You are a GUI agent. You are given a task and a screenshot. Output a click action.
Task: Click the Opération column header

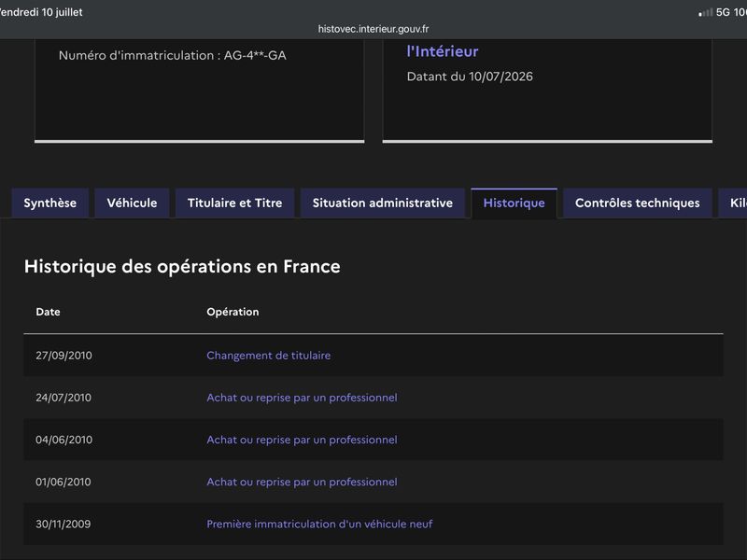click(233, 312)
